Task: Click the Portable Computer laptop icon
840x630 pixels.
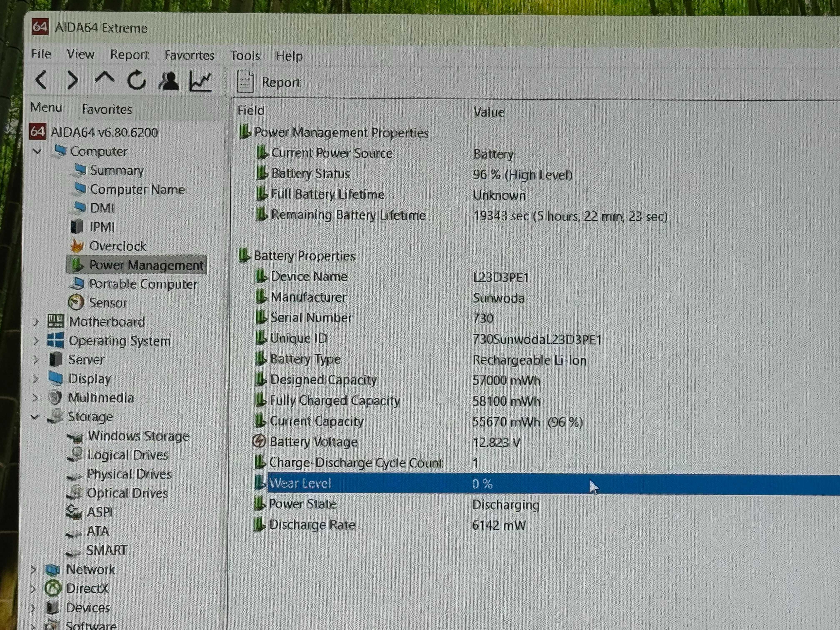Action: [77, 283]
